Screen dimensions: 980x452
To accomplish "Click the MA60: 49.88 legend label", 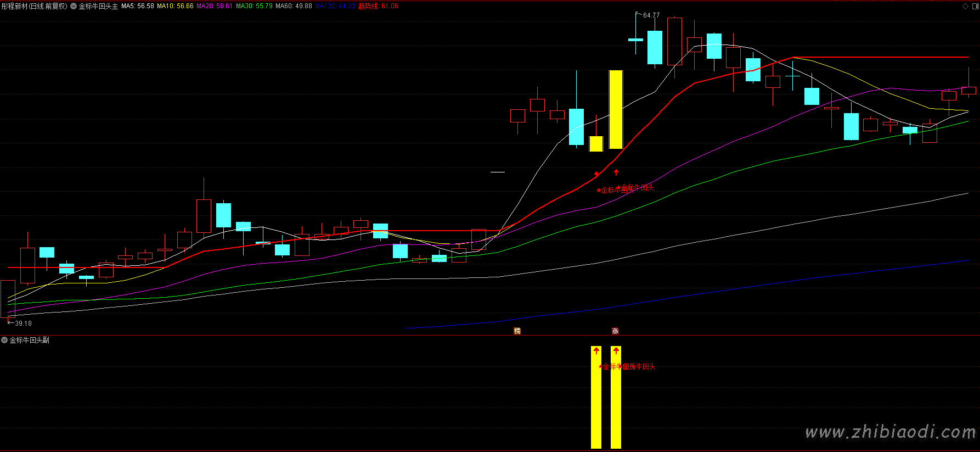I will pyautogui.click(x=294, y=6).
